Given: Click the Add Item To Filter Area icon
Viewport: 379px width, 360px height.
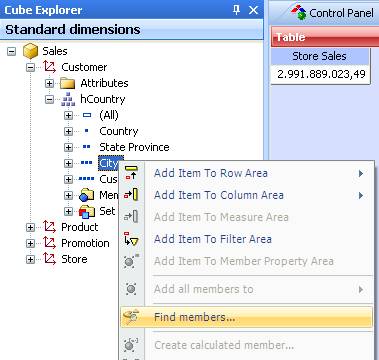Looking at the screenshot, I should click(x=131, y=239).
